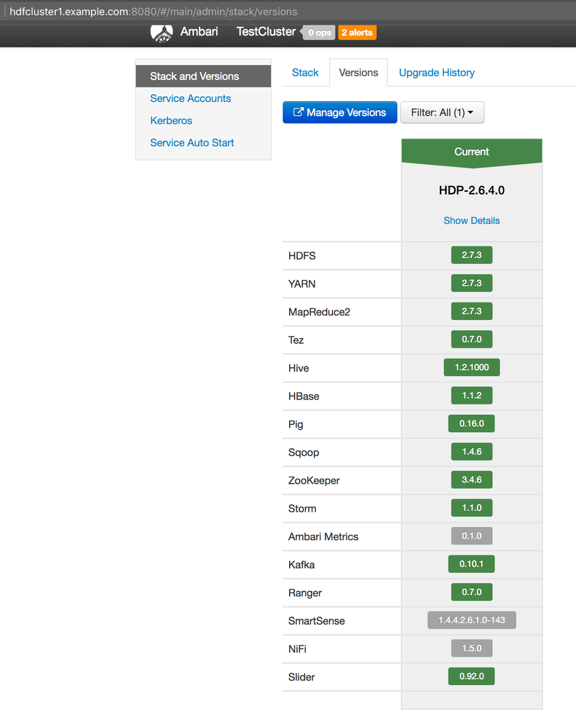View the 2 alerts badge

pyautogui.click(x=357, y=33)
